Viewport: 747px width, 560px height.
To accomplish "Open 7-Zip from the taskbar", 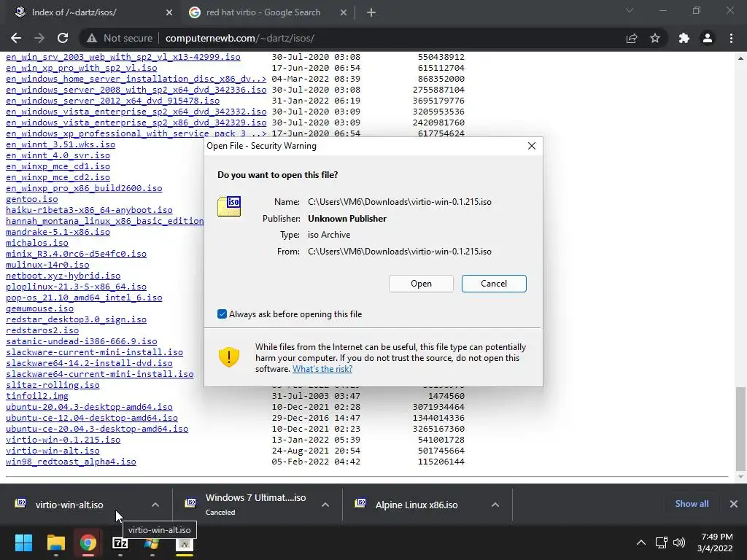I will point(120,542).
